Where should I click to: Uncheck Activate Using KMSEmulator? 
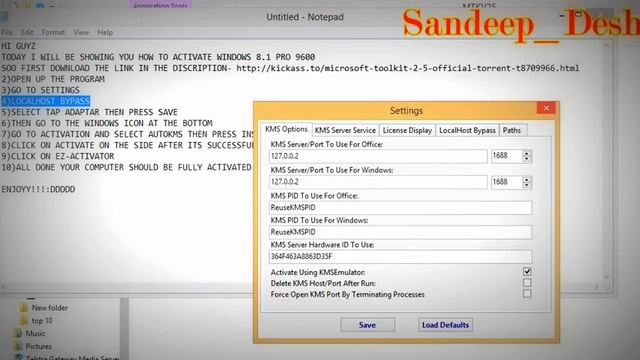(x=527, y=272)
